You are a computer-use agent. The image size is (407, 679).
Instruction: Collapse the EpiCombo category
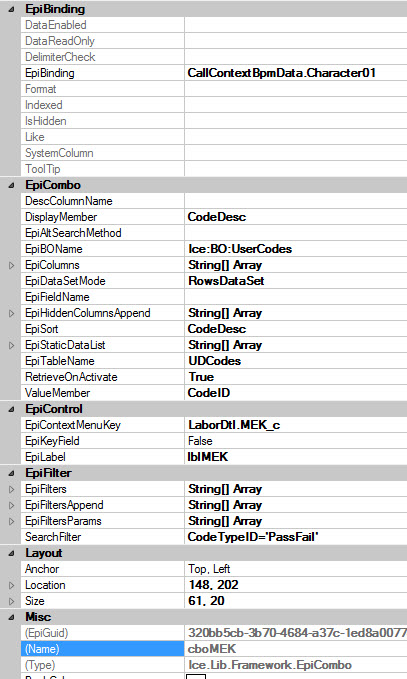click(x=11, y=185)
